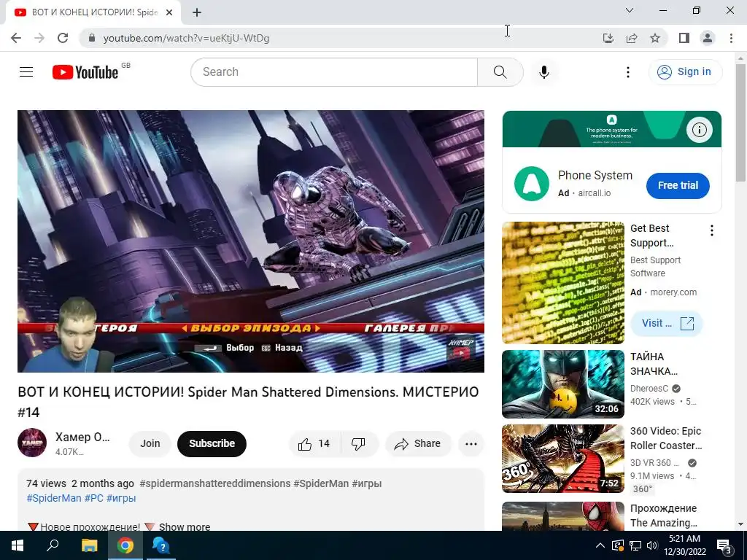
Task: Reload the current page
Action: pyautogui.click(x=63, y=38)
